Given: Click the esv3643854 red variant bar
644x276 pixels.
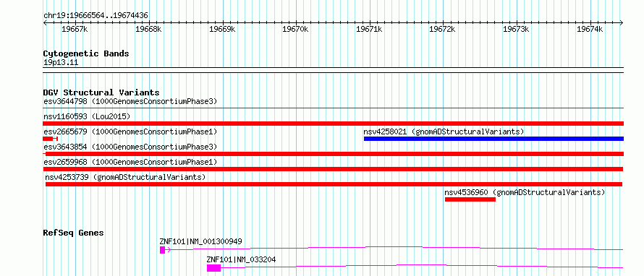Looking at the screenshot, I should pos(333,154).
